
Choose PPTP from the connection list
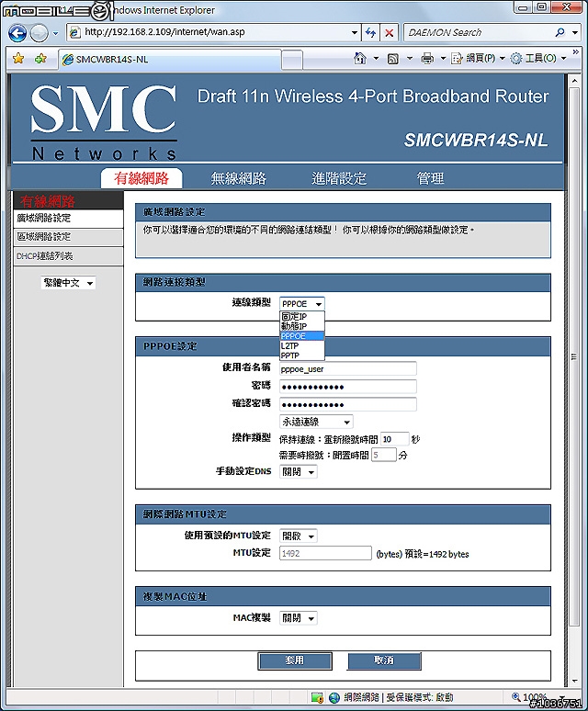(302, 355)
